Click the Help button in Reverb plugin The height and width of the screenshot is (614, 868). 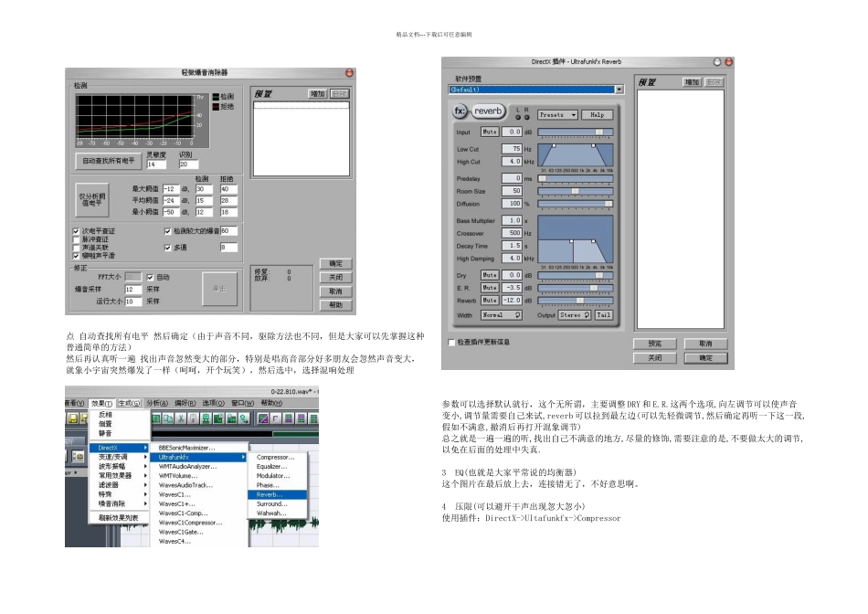[598, 114]
